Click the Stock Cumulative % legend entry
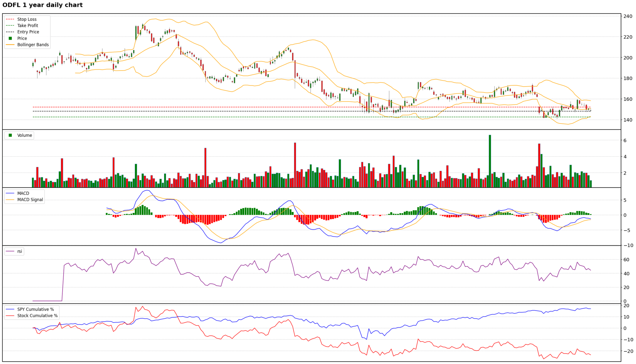Screen dimensions: 636x364 tap(37, 316)
